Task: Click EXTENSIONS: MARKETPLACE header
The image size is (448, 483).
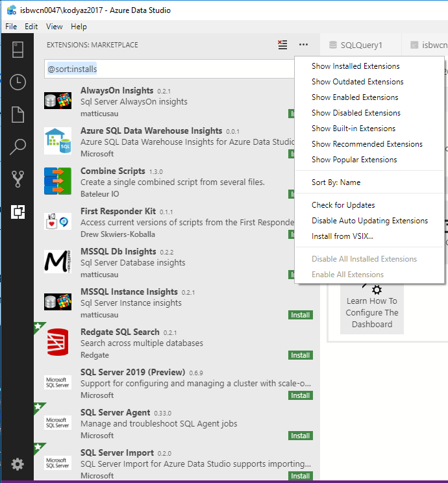Action: click(92, 45)
